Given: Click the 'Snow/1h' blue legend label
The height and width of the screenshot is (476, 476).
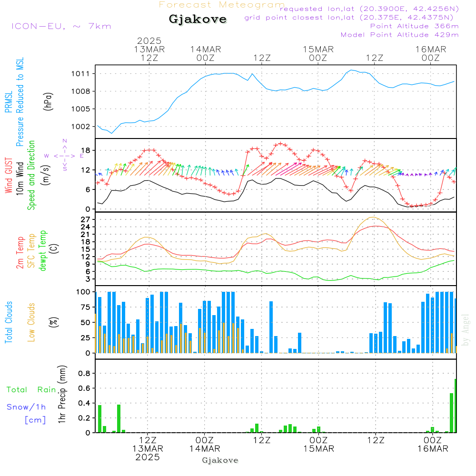Looking at the screenshot, I should coord(26,407).
